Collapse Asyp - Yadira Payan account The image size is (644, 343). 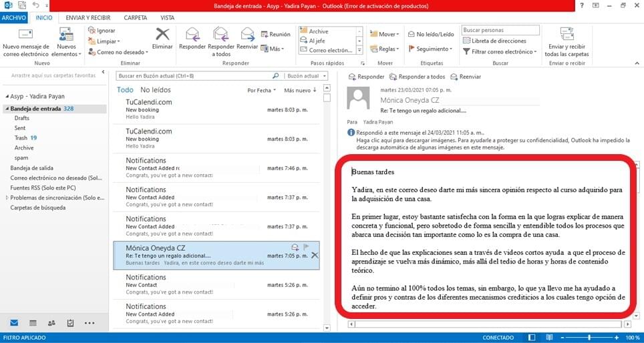(7, 96)
